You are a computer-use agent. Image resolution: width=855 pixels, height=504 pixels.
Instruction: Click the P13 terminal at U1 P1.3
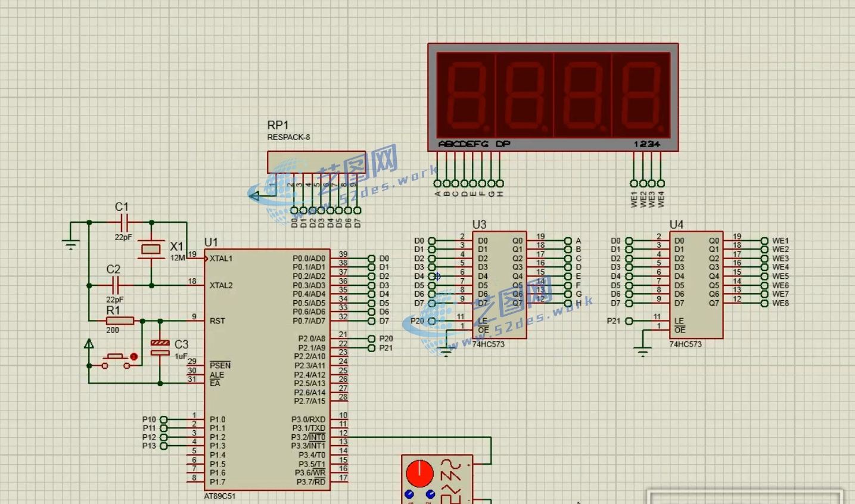tap(164, 446)
